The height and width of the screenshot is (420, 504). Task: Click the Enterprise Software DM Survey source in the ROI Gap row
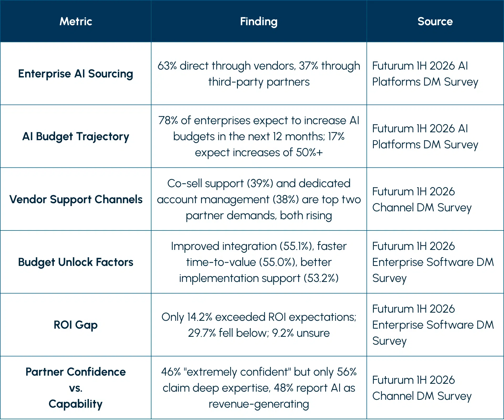(433, 325)
